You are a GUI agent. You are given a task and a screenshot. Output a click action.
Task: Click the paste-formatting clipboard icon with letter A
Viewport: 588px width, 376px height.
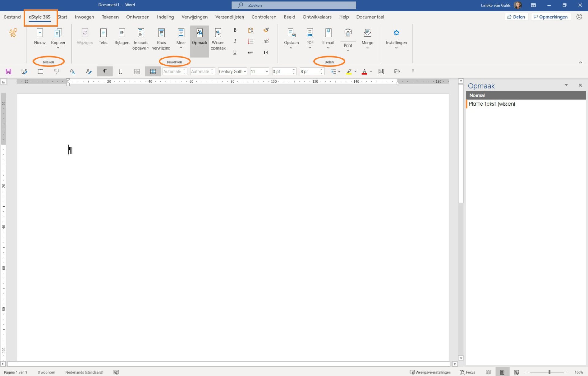[251, 30]
